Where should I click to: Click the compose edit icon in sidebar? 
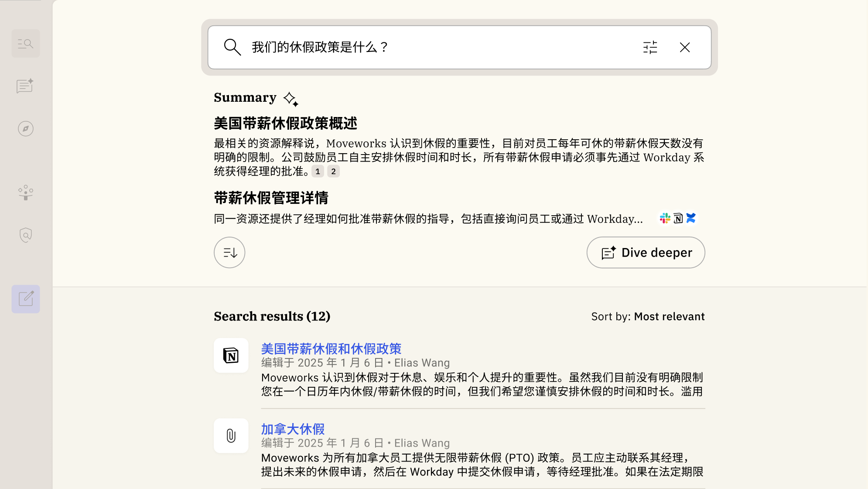26,299
